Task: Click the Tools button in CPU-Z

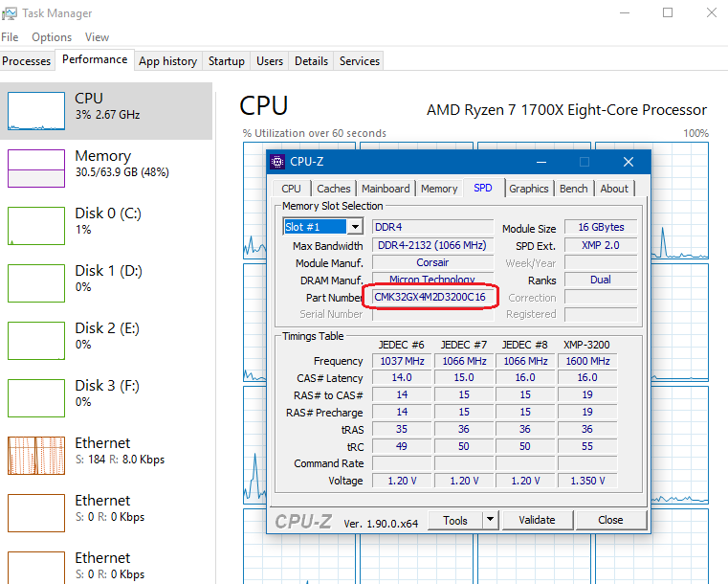Action: pyautogui.click(x=454, y=520)
